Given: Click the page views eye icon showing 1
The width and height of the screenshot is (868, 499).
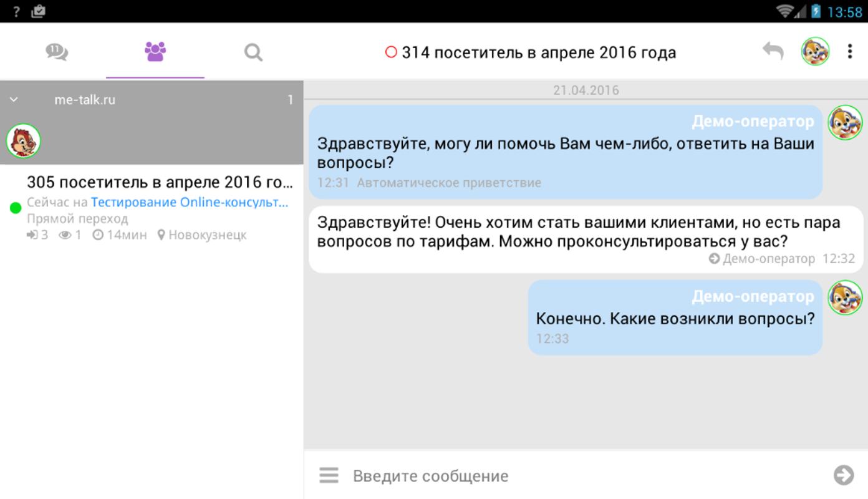Looking at the screenshot, I should pos(65,235).
